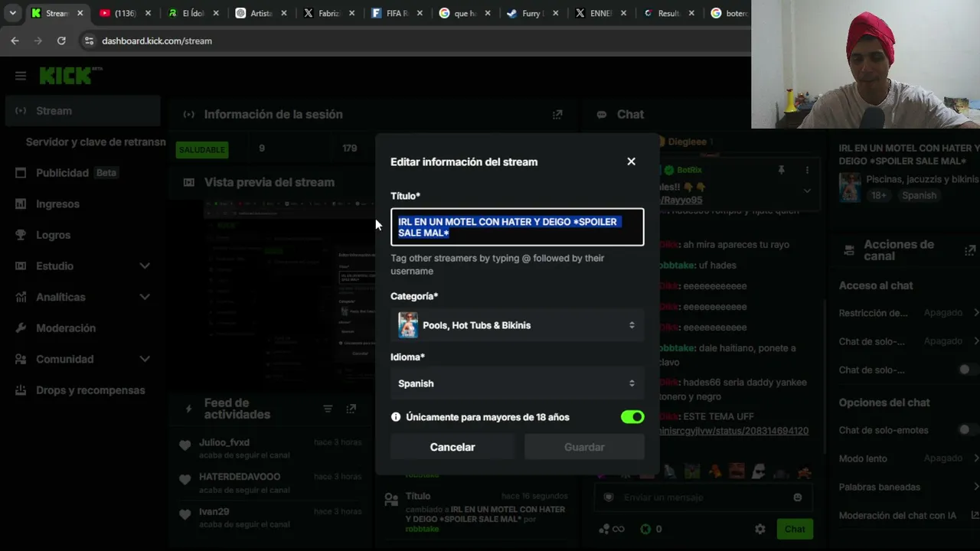Open Moderación del chat con IA external link
This screenshot has height=551, width=980.
[975, 515]
